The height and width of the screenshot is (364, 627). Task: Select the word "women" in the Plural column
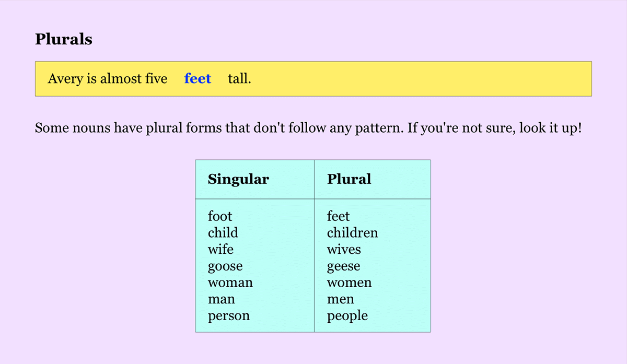(349, 283)
